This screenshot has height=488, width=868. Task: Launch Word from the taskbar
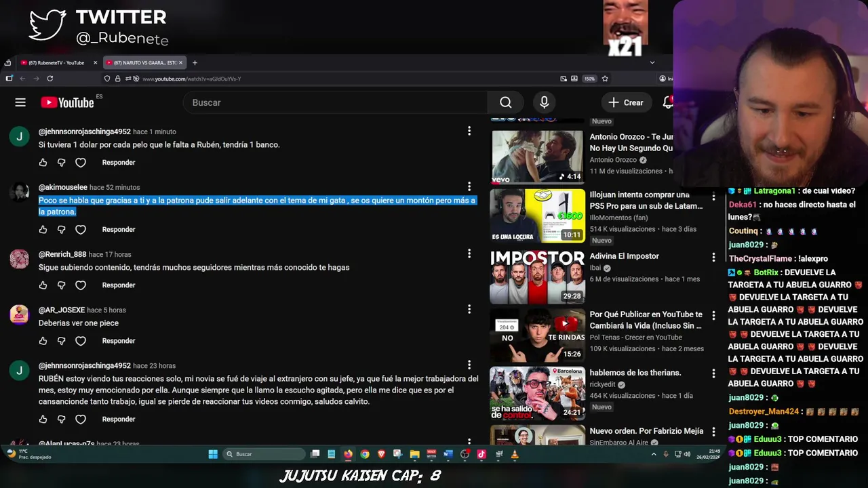pyautogui.click(x=448, y=454)
